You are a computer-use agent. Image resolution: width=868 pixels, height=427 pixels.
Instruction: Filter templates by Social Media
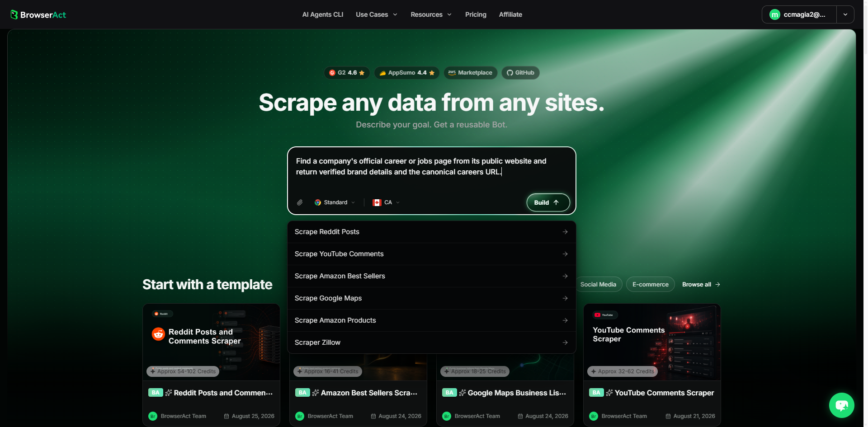click(x=599, y=284)
